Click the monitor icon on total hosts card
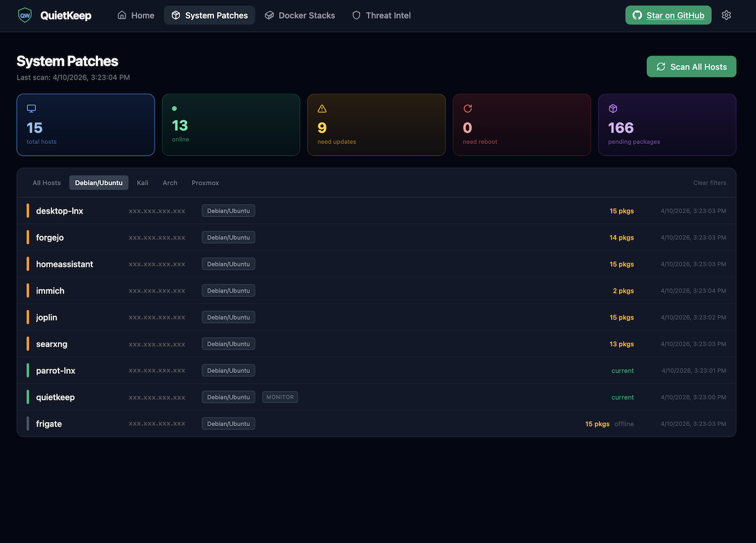This screenshot has width=756, height=543. (x=31, y=109)
